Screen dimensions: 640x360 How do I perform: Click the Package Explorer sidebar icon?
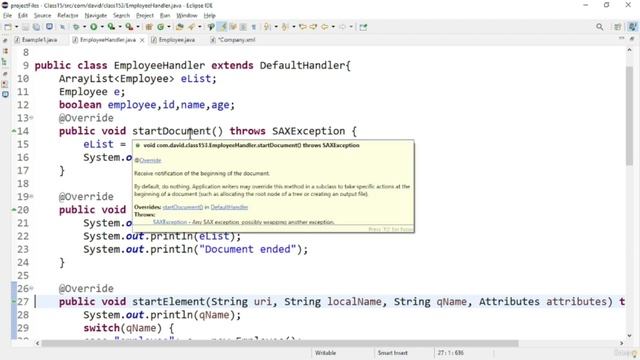(5, 51)
